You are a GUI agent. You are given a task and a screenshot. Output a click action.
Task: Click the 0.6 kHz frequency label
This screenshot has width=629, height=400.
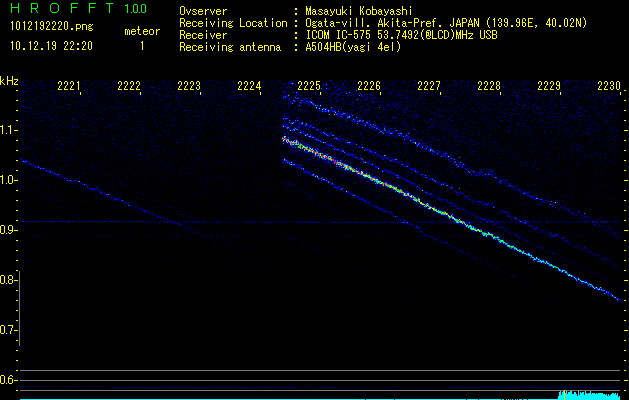click(8, 380)
